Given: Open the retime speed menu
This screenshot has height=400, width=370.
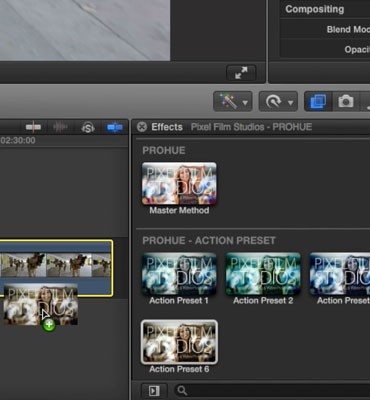Looking at the screenshot, I should click(278, 101).
